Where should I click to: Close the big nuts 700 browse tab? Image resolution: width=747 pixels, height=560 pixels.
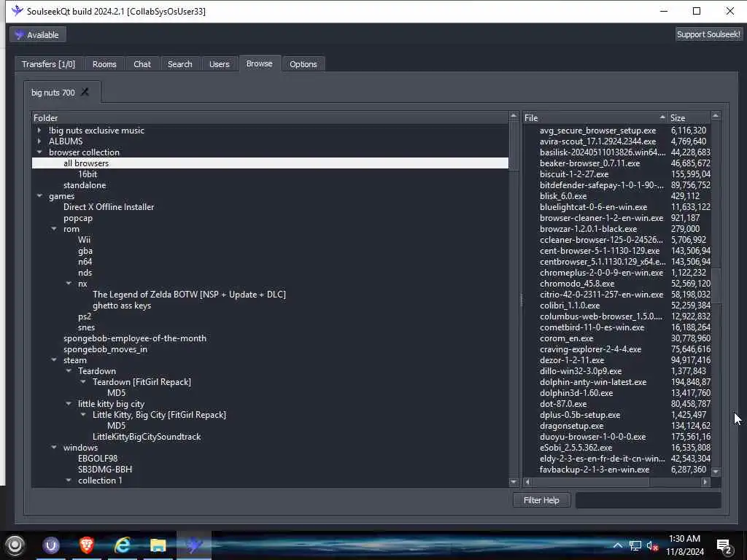click(85, 92)
